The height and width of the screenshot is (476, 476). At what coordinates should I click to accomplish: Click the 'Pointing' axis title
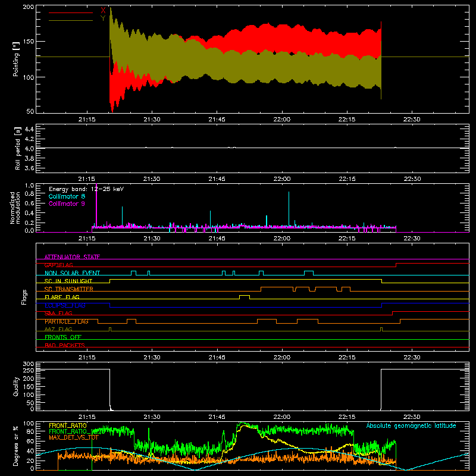pyautogui.click(x=16, y=59)
